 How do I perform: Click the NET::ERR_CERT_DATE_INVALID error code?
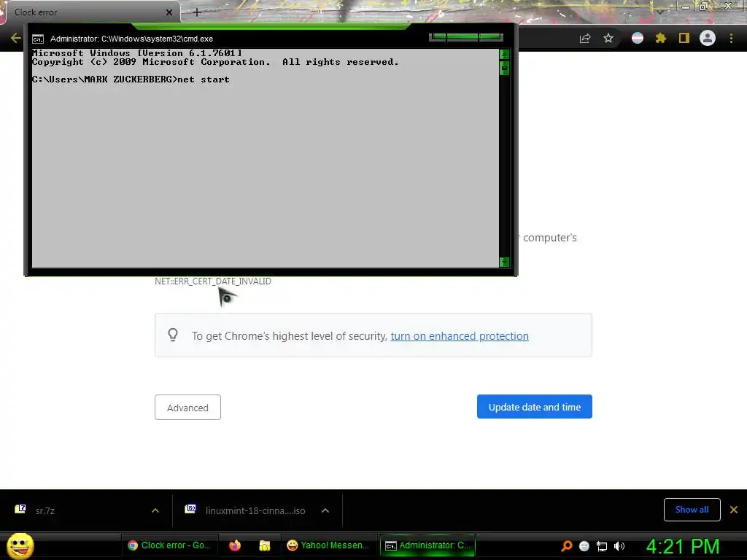coord(213,281)
